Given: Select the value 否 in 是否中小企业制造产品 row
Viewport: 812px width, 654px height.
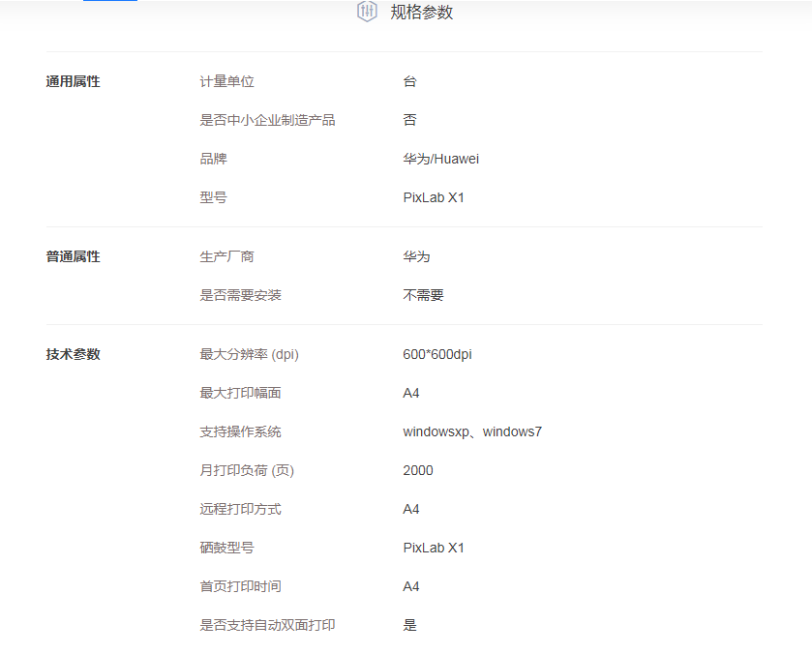Looking at the screenshot, I should 409,120.
